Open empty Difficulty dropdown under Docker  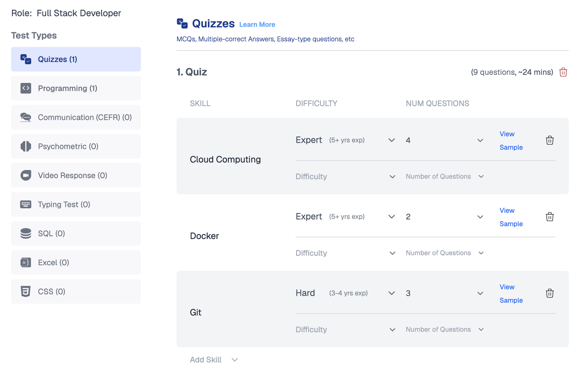[346, 253]
